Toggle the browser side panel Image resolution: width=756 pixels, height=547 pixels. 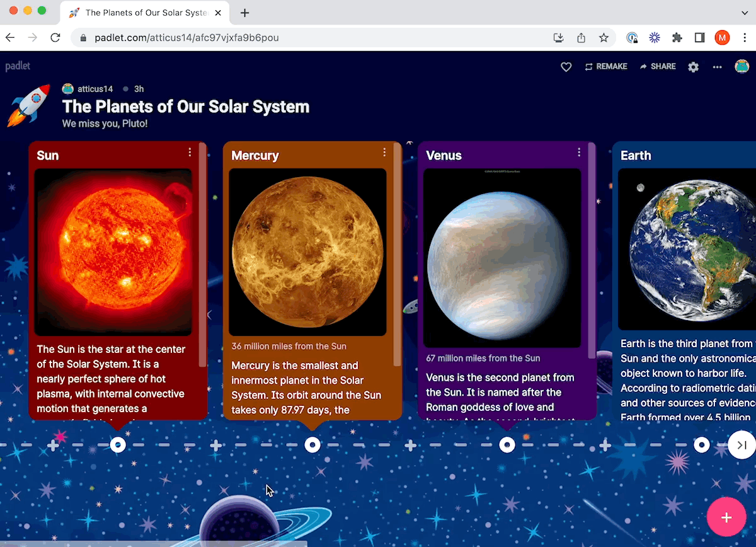tap(699, 38)
